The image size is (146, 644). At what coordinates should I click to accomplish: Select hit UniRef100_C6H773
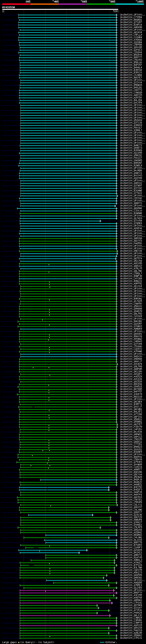click(131, 90)
